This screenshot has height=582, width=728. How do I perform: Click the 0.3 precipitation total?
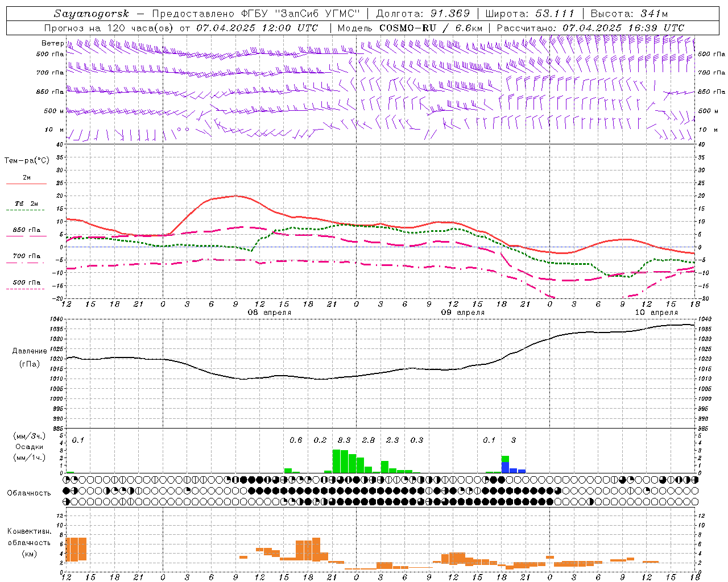(417, 440)
